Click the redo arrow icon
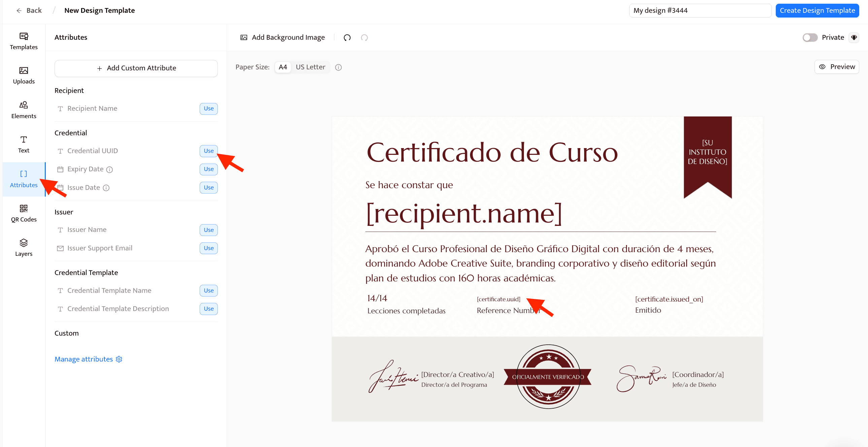Image resolution: width=868 pixels, height=447 pixels. click(x=364, y=37)
